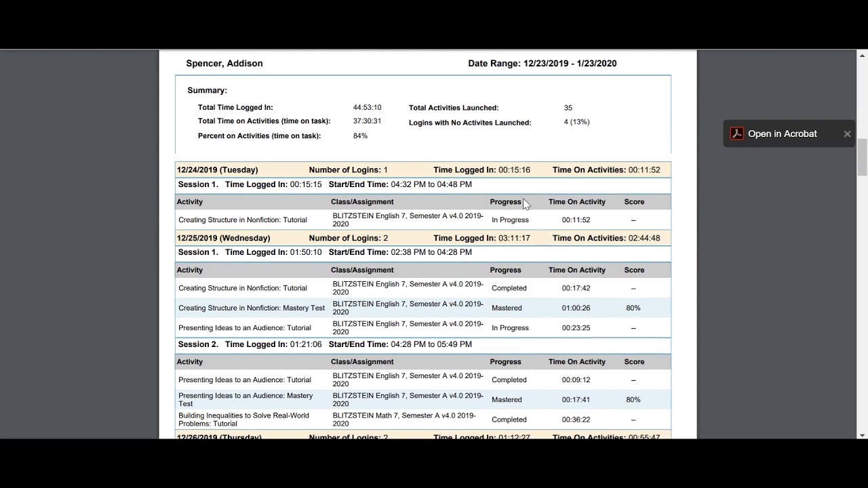Click Total Activities Launched value 35
The height and width of the screenshot is (488, 868).
pyautogui.click(x=568, y=107)
